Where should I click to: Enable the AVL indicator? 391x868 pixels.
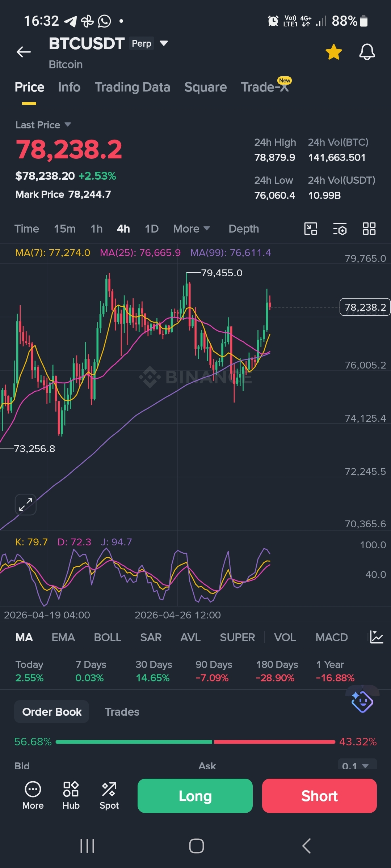190,637
